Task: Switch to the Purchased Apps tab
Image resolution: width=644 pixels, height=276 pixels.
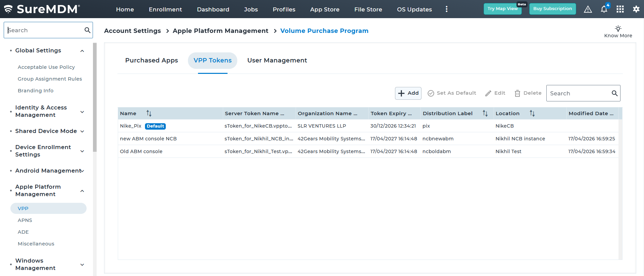Action: click(151, 60)
